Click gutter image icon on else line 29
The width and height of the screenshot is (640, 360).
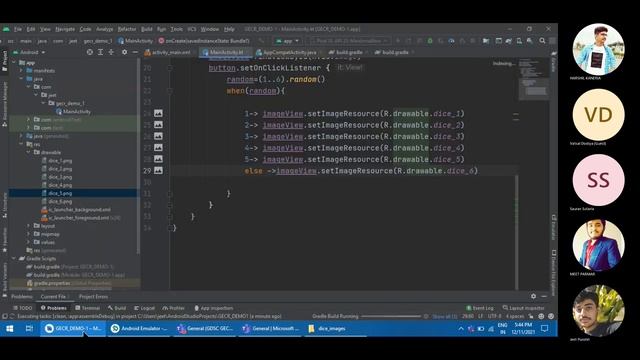[x=158, y=170]
